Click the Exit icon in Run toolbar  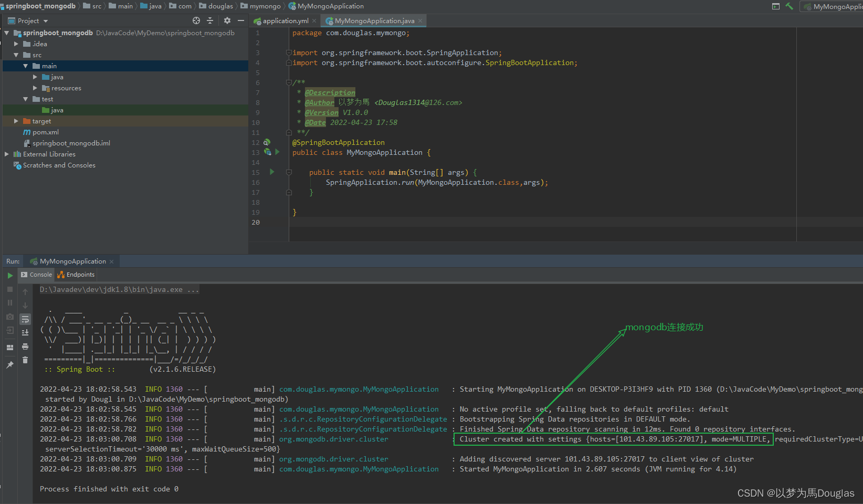point(10,330)
